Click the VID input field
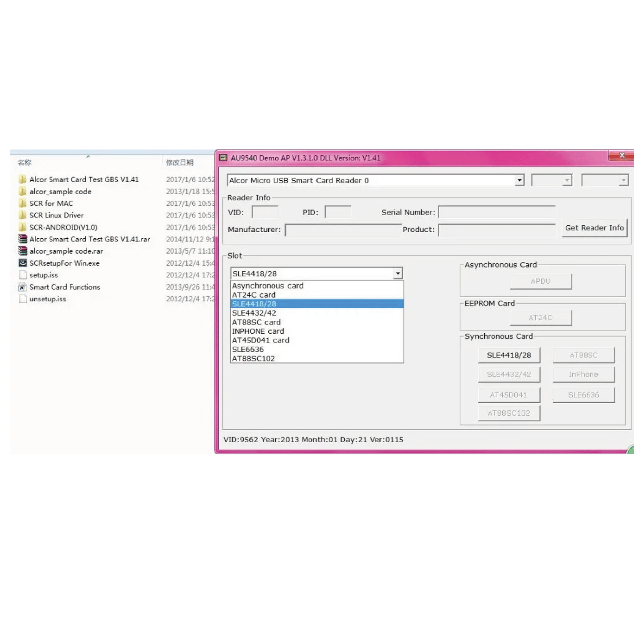644x644 pixels. 265,212
